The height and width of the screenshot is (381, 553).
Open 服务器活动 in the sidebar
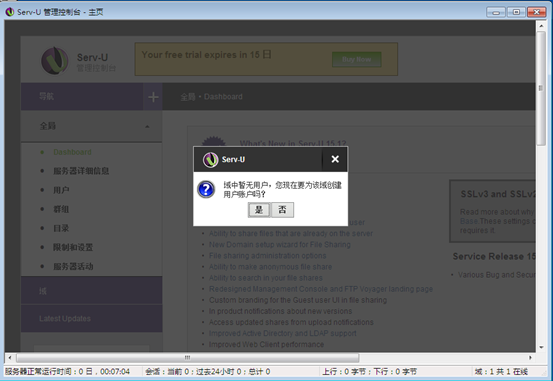click(x=73, y=266)
